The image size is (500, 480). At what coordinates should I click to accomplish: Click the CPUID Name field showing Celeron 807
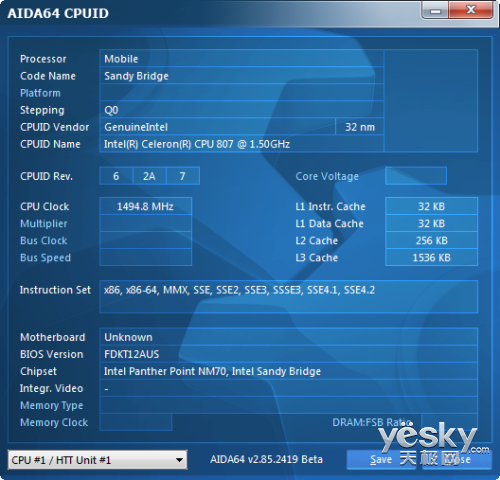[242, 144]
